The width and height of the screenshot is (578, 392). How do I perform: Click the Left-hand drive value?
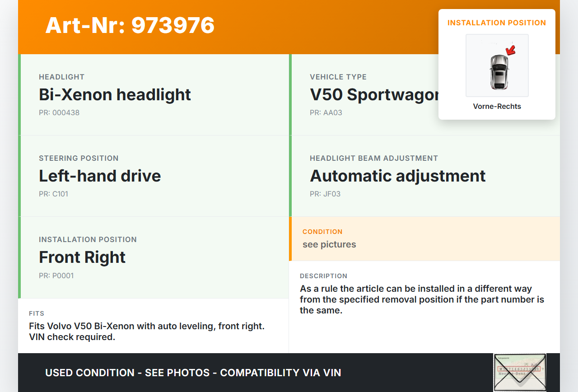[x=100, y=176]
